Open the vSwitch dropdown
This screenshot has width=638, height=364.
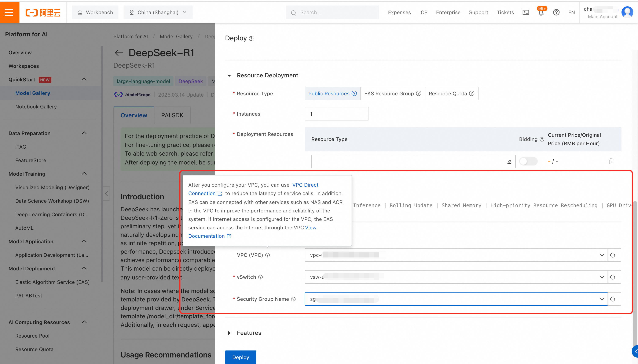[456, 277]
